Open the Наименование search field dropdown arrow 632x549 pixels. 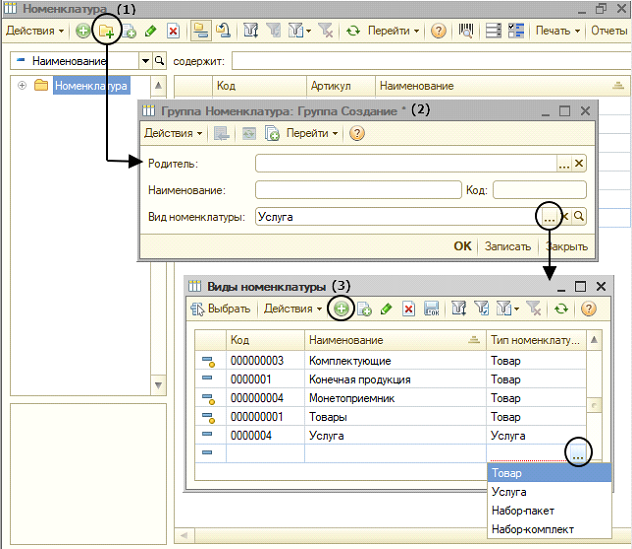pyautogui.click(x=146, y=61)
